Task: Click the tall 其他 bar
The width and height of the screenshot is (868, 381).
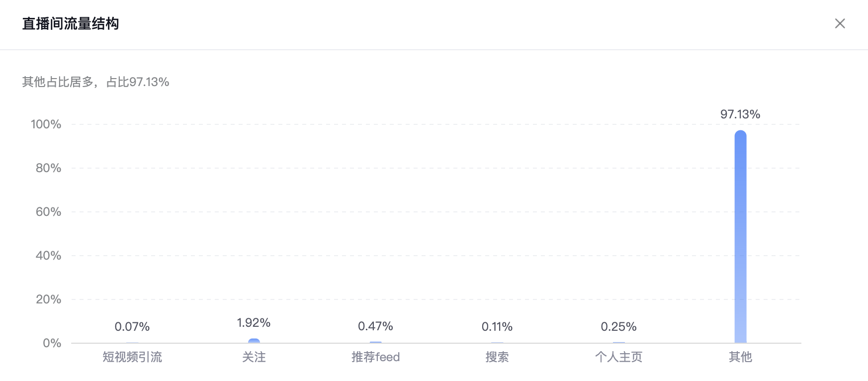Action: pyautogui.click(x=740, y=237)
